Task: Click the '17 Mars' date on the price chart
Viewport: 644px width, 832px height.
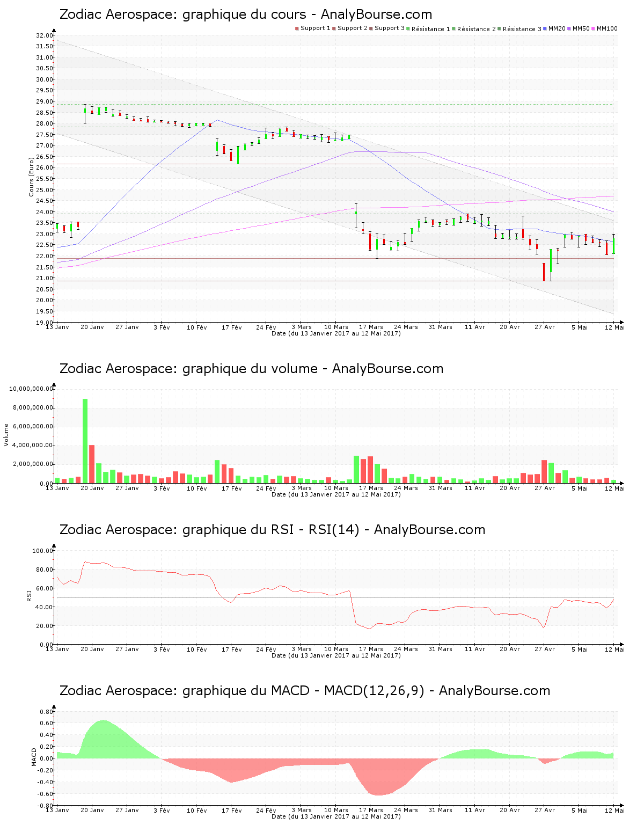Action: (371, 327)
